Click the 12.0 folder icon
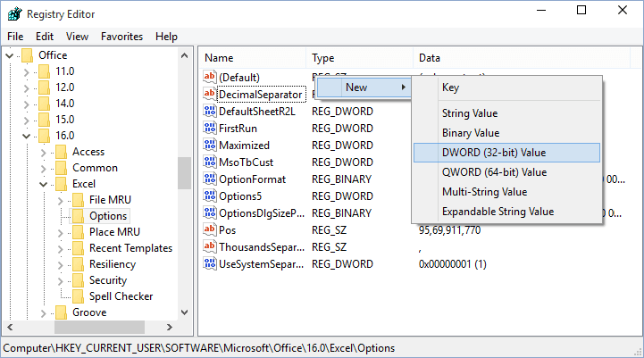644x358 pixels. click(x=44, y=87)
